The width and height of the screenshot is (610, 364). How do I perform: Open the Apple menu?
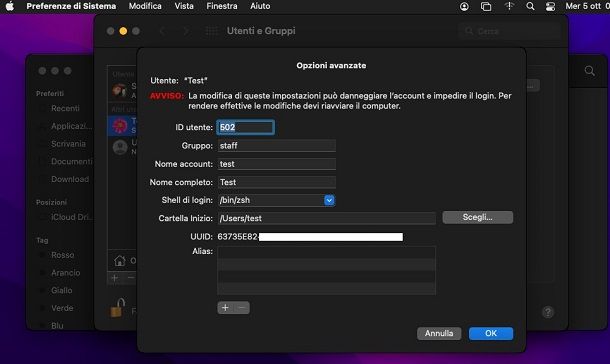tap(9, 6)
